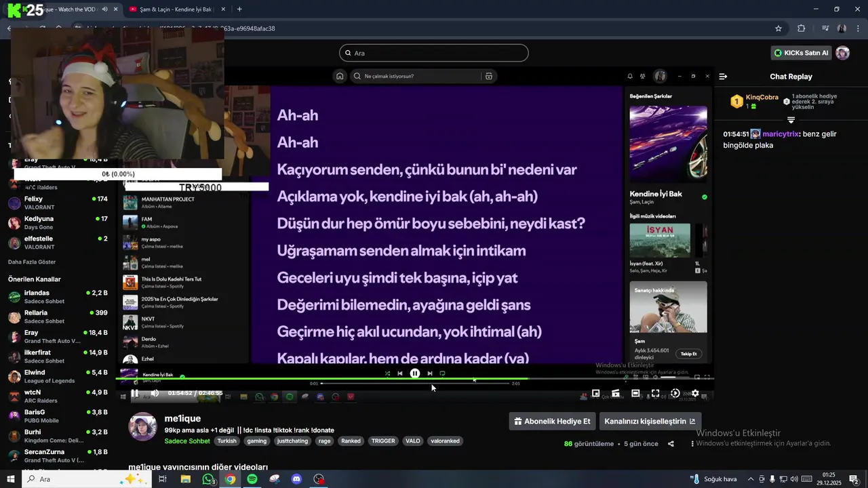This screenshot has height=488, width=868.
Task: Open Sadece Sohbet category under me1ique
Action: pos(187,441)
